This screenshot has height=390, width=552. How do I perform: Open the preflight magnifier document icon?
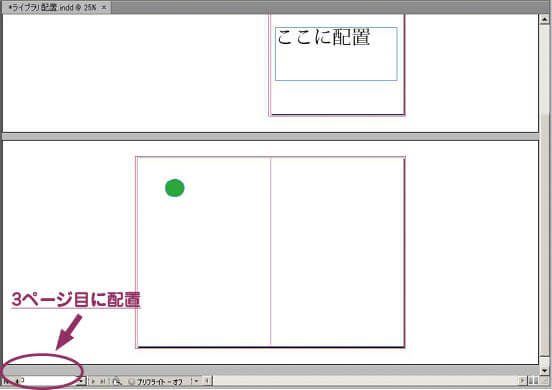[117, 381]
